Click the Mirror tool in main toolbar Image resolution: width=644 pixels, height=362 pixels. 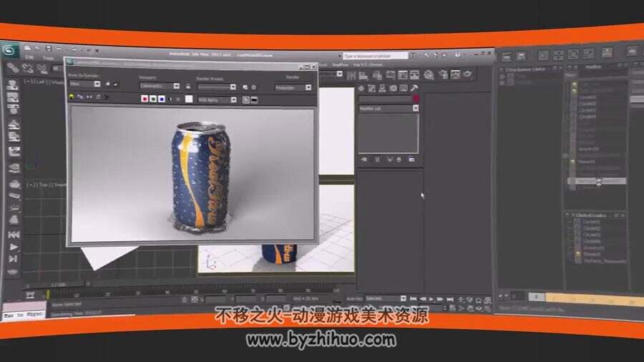coord(351,74)
